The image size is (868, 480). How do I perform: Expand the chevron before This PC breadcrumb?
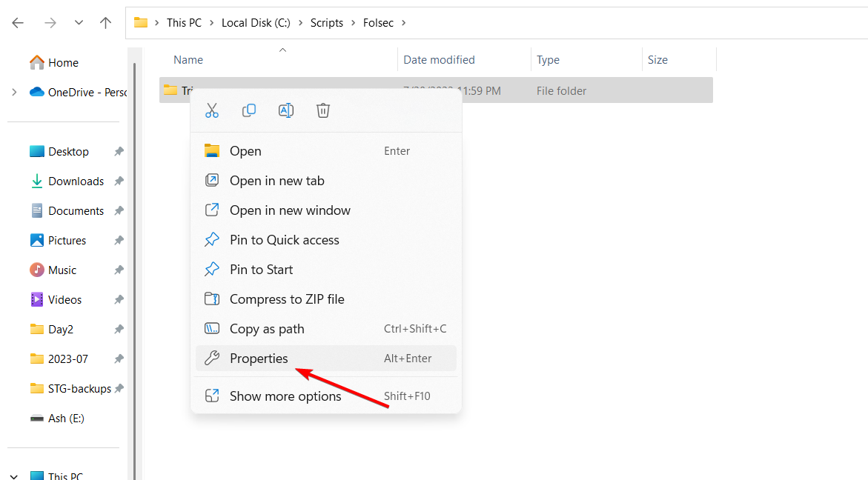(156, 23)
